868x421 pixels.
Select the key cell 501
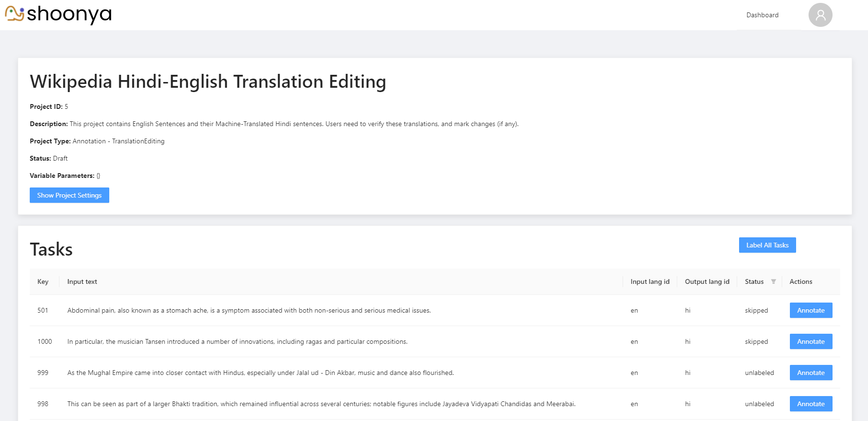point(43,310)
